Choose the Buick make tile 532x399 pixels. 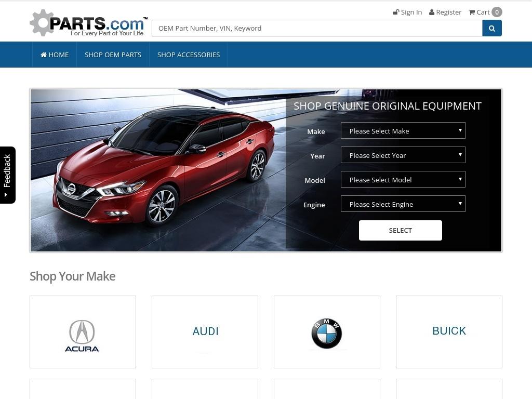point(449,332)
